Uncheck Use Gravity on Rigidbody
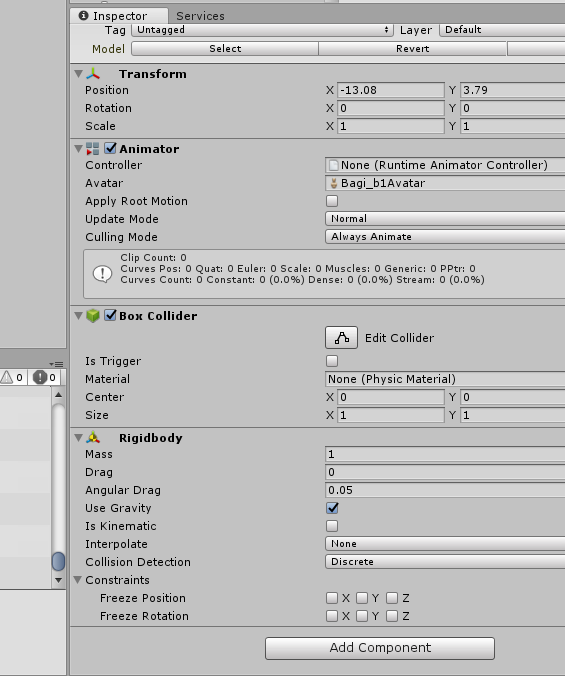This screenshot has height=676, width=565. click(332, 508)
